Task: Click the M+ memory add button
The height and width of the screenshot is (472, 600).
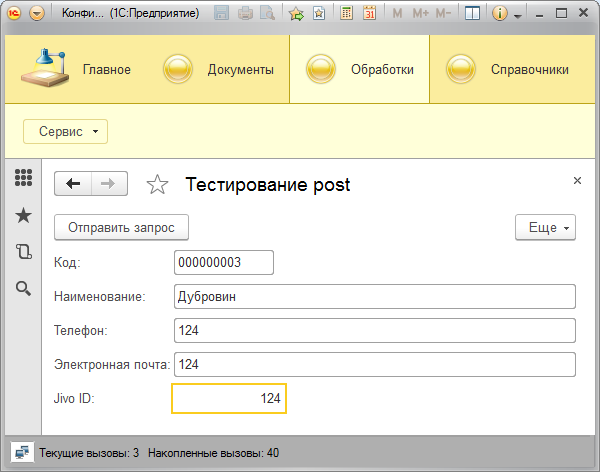Action: coord(421,14)
